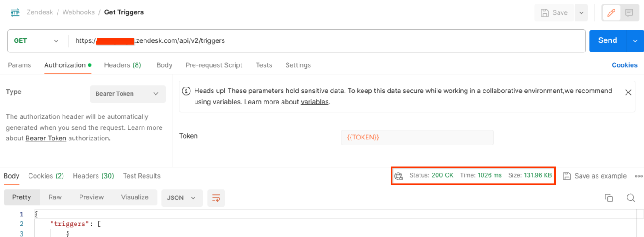Screen dimensions: 644x237
Task: Open the GET method dropdown
Action: tap(37, 40)
